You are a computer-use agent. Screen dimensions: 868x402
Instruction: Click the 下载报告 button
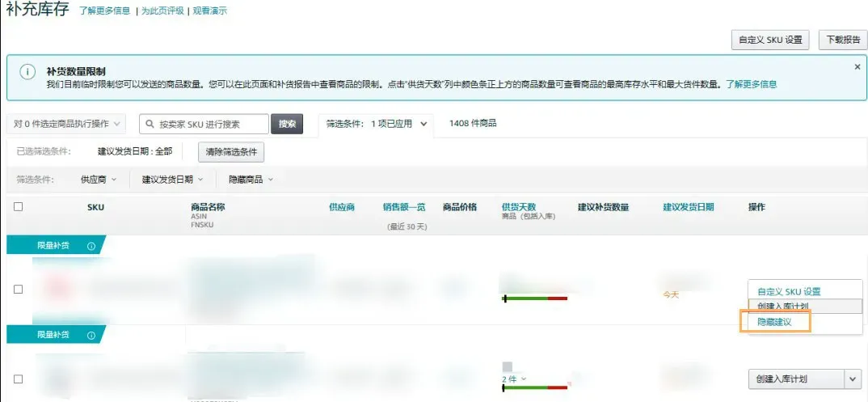[x=842, y=40]
